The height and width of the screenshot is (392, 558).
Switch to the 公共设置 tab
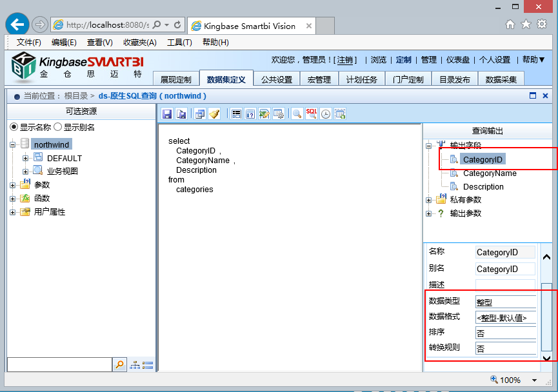277,79
